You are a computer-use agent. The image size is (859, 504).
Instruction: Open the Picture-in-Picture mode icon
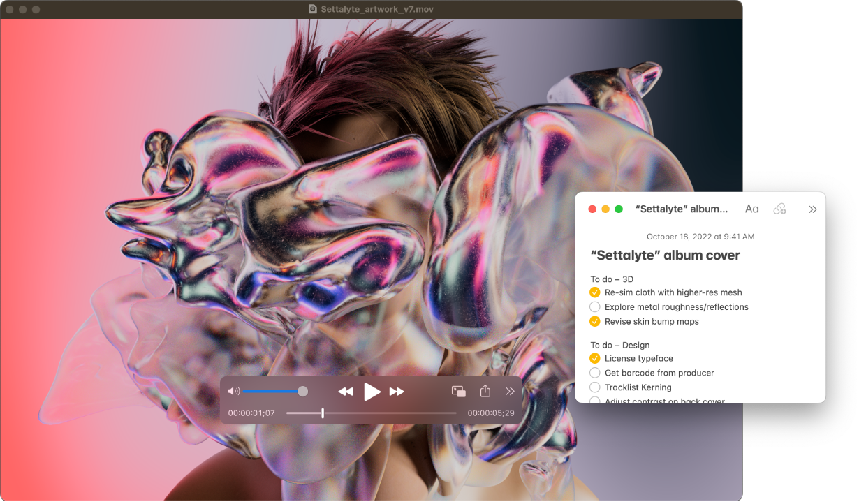point(459,391)
